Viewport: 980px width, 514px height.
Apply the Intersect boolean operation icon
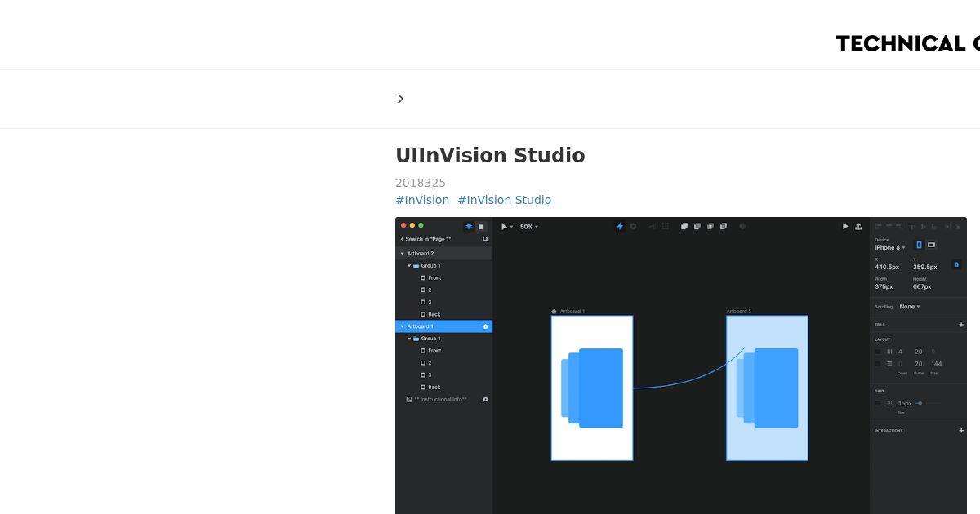click(x=710, y=226)
